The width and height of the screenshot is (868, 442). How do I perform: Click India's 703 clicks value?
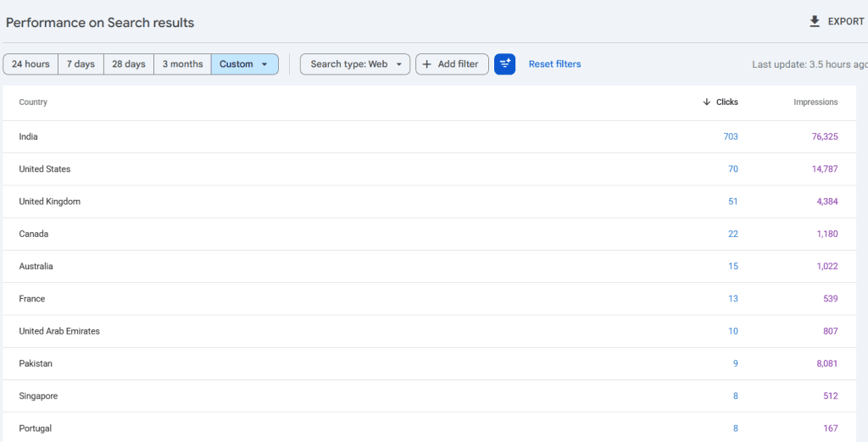pyautogui.click(x=731, y=136)
